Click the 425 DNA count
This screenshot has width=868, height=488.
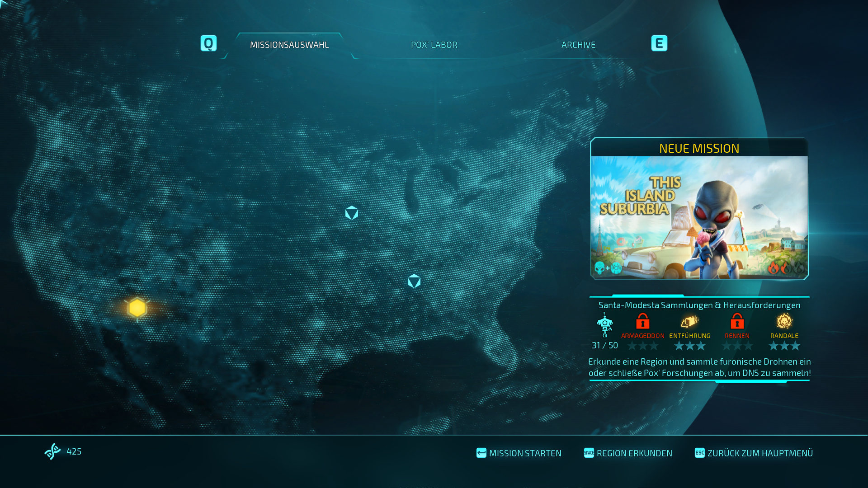74,451
